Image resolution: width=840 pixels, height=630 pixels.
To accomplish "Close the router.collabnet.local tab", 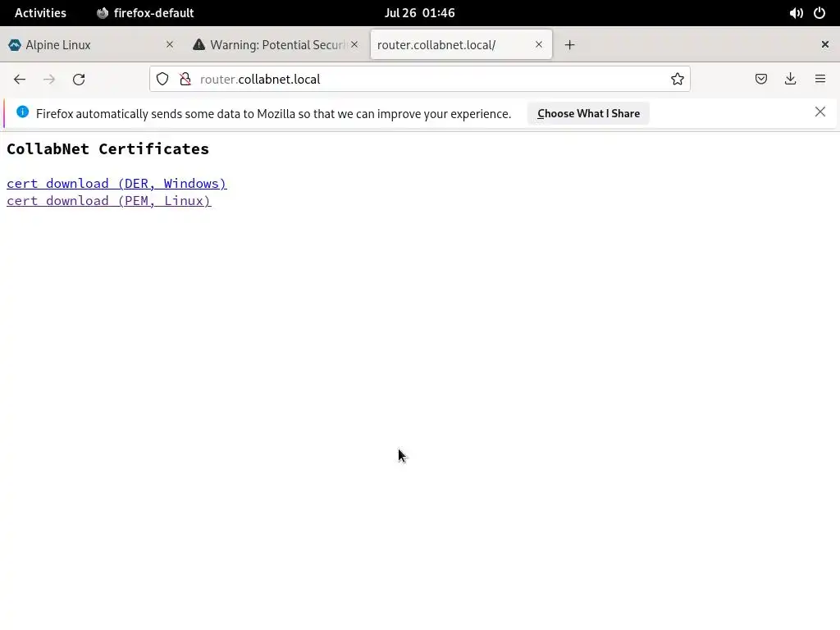I will click(x=539, y=44).
